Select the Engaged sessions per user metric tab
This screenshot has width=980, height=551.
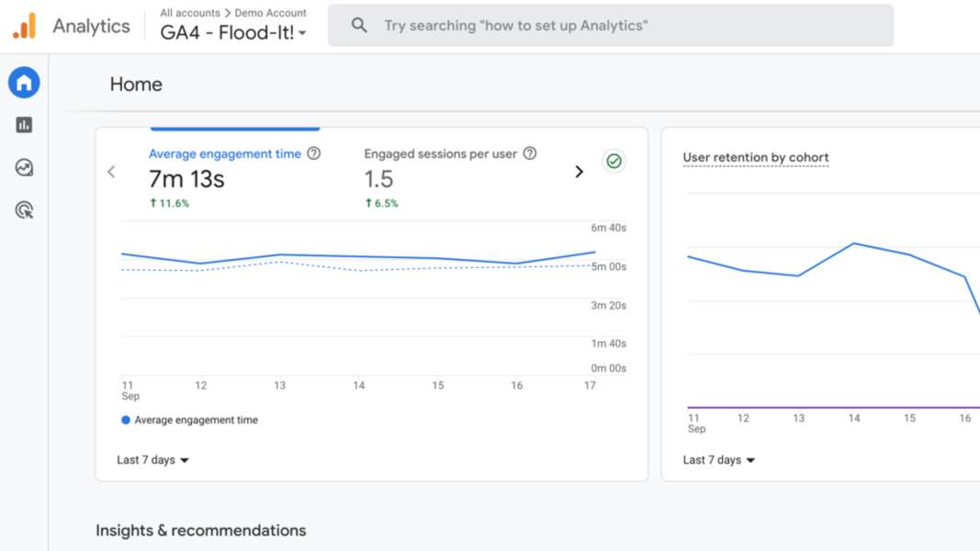point(440,154)
